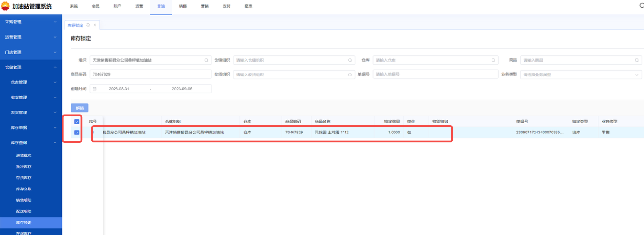Click the 解锁 button
The image size is (644, 235).
(79, 108)
